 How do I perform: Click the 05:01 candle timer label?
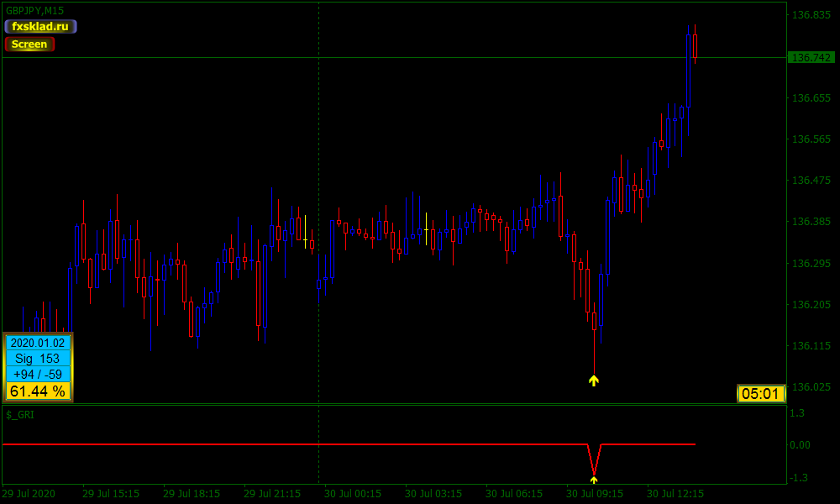761,394
